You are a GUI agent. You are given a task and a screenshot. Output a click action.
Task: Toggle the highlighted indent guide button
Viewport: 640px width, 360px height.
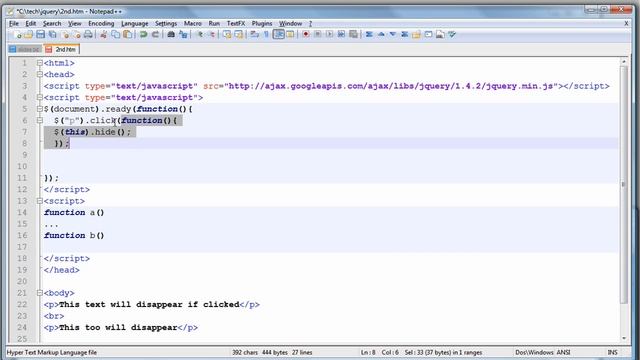278,35
